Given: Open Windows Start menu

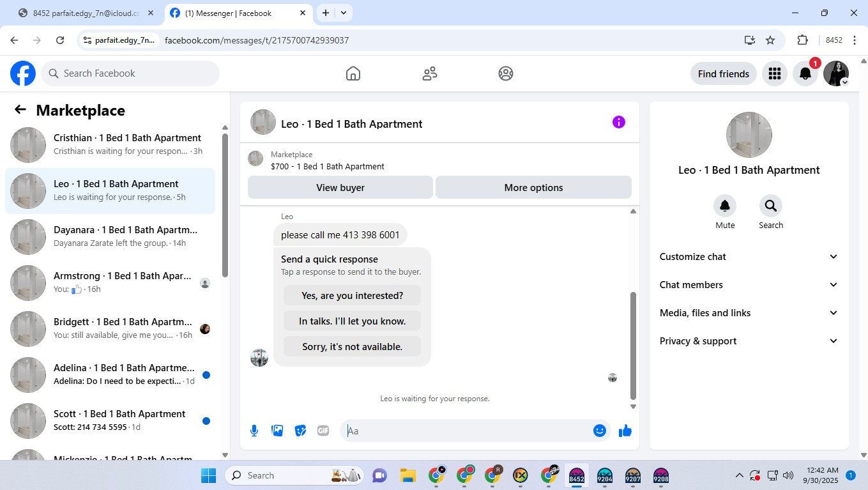Looking at the screenshot, I should (209, 475).
